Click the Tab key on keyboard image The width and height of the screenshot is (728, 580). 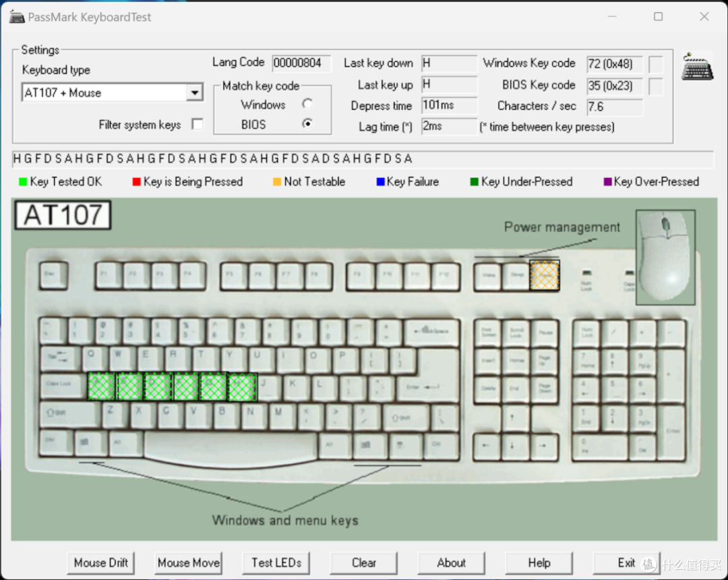tap(60, 357)
